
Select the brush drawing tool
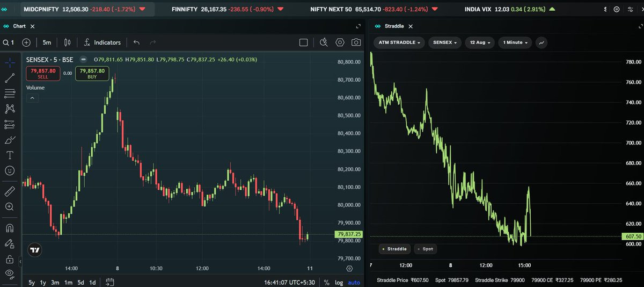[x=10, y=140]
